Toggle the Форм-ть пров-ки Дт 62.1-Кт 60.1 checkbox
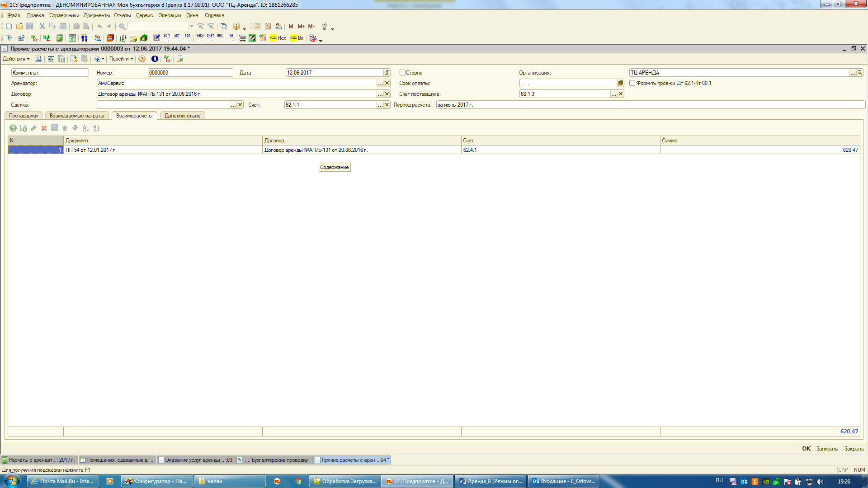The image size is (868, 488). point(632,83)
